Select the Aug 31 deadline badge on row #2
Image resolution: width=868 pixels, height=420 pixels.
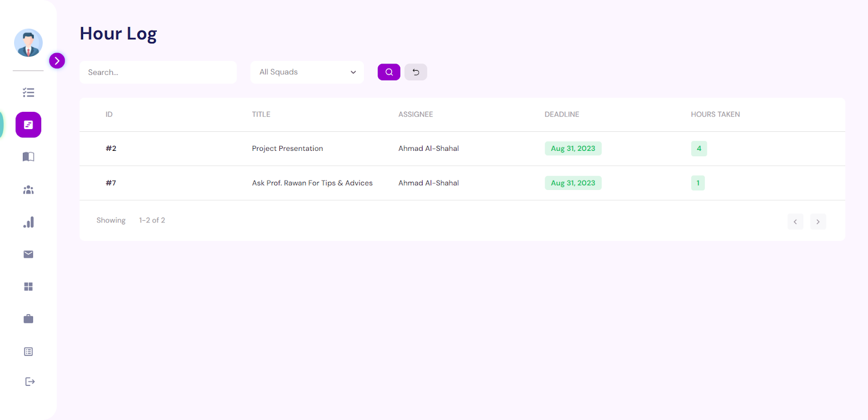(x=572, y=148)
